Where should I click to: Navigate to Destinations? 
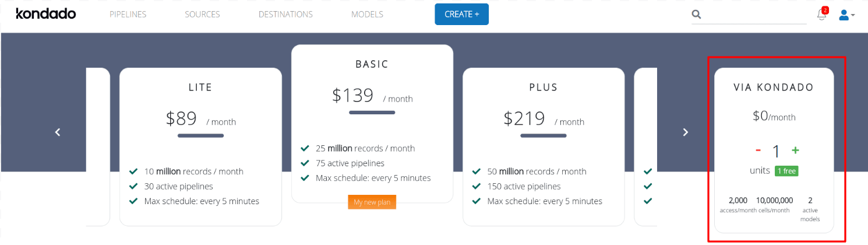285,15
